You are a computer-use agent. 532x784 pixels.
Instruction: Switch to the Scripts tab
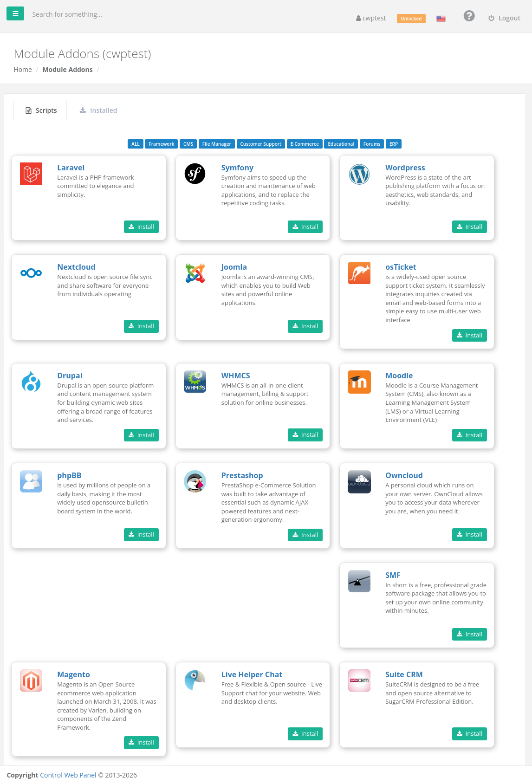pos(41,110)
